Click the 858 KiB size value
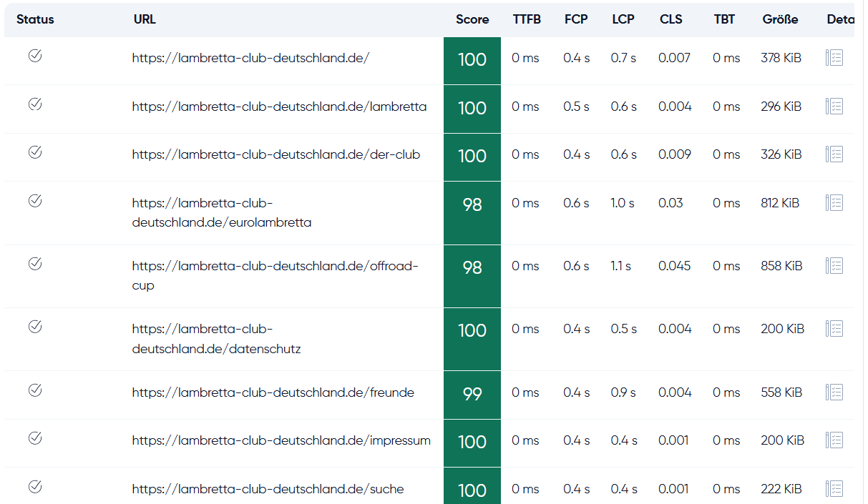The width and height of the screenshot is (868, 504). 781,266
